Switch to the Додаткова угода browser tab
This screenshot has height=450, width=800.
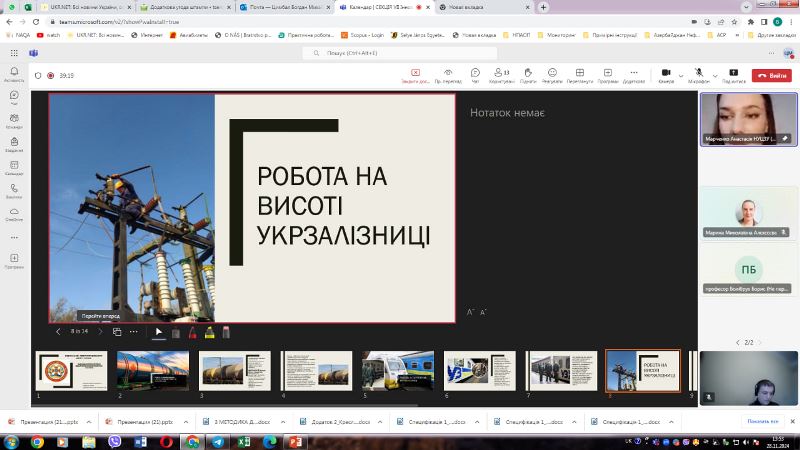(187, 7)
